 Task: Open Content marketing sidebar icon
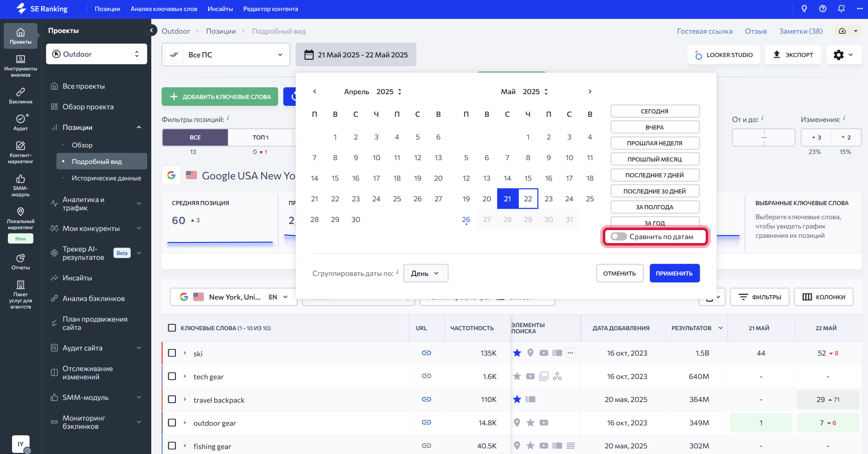(x=21, y=152)
